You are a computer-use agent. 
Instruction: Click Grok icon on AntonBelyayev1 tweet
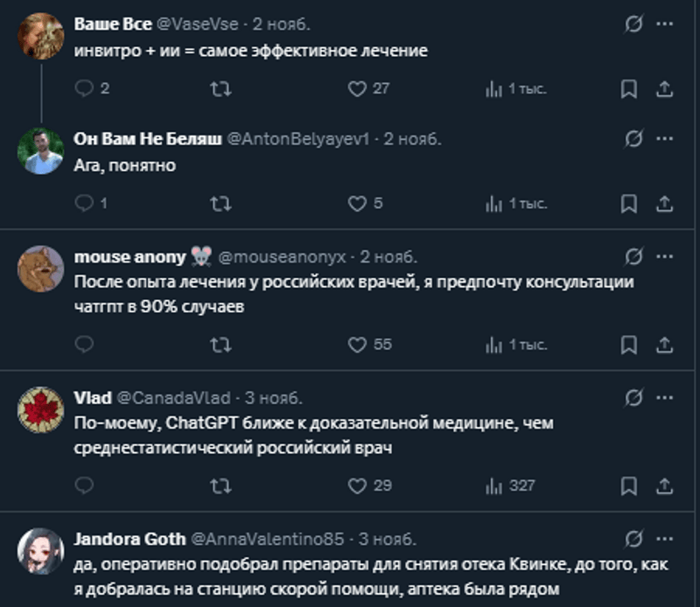pos(633,139)
